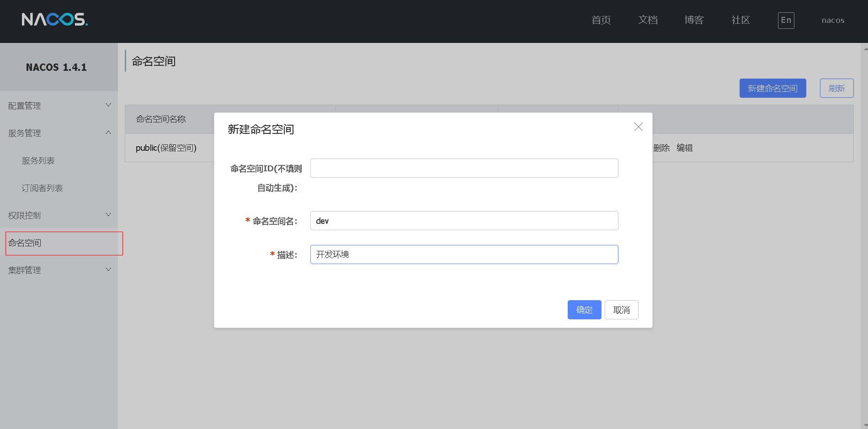868x429 pixels.
Task: Open the 社区 top navigation link
Action: (x=740, y=20)
